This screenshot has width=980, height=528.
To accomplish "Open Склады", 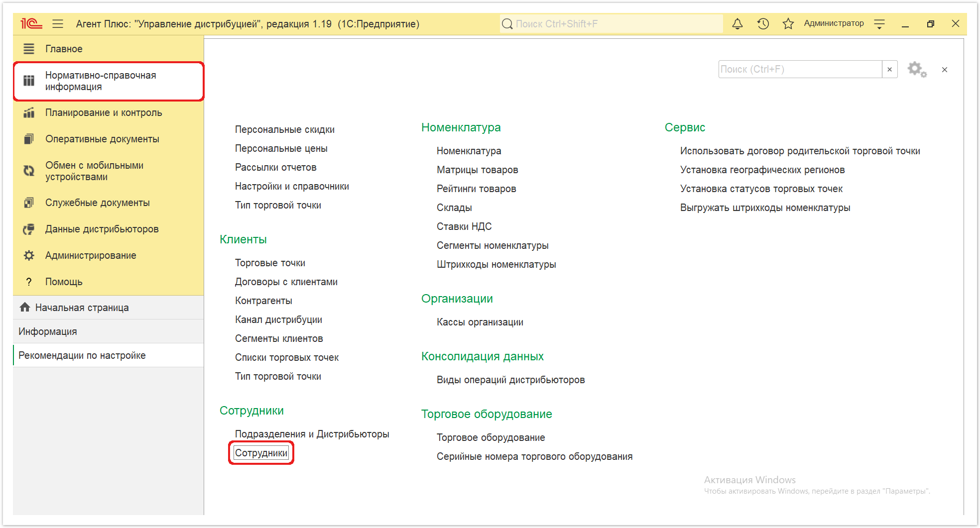I will point(454,208).
